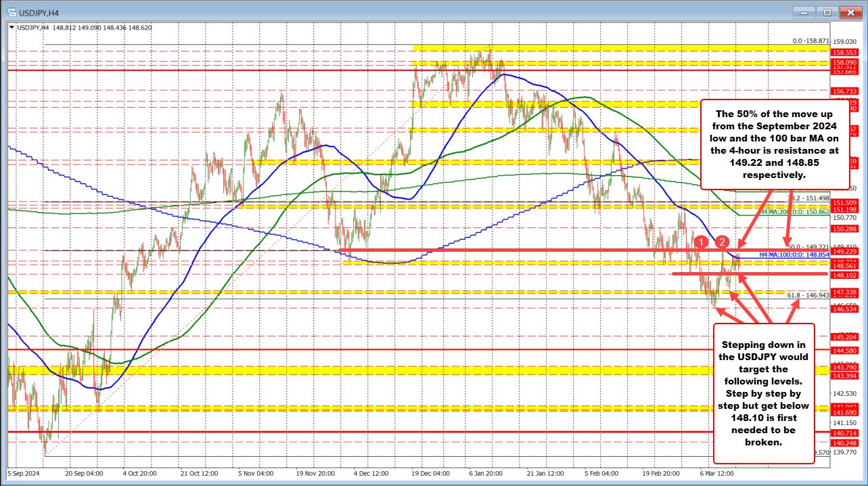Select the 50% resistance annotation text box
The height and width of the screenshot is (486, 868).
click(775, 144)
